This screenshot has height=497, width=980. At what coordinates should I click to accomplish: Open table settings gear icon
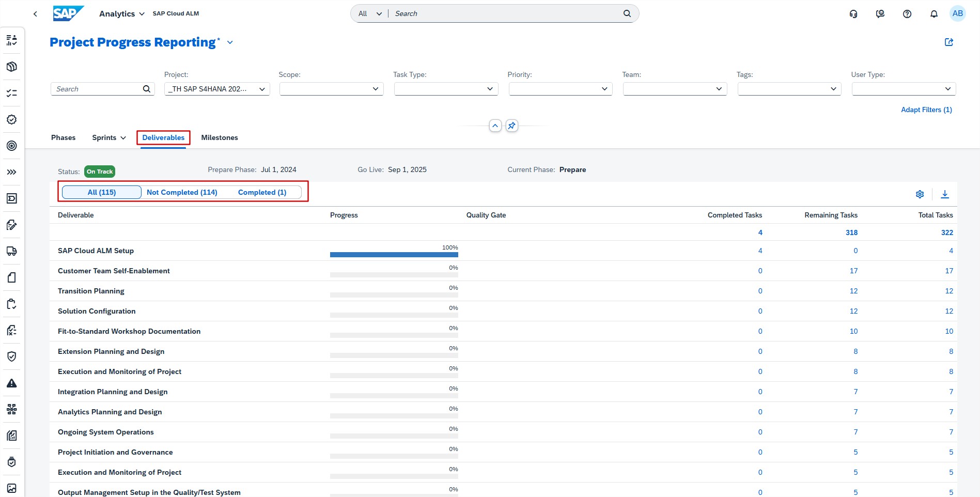point(920,194)
